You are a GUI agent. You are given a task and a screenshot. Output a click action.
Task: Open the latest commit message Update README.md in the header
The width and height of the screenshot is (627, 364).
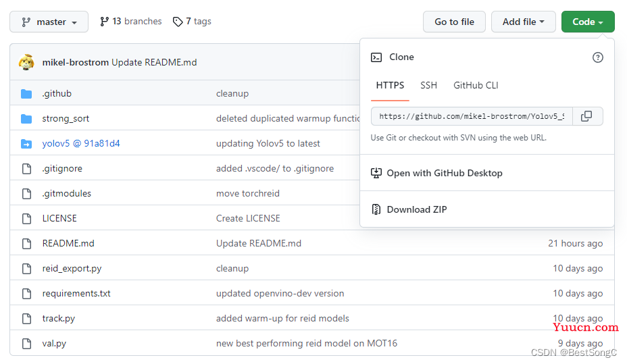(154, 62)
